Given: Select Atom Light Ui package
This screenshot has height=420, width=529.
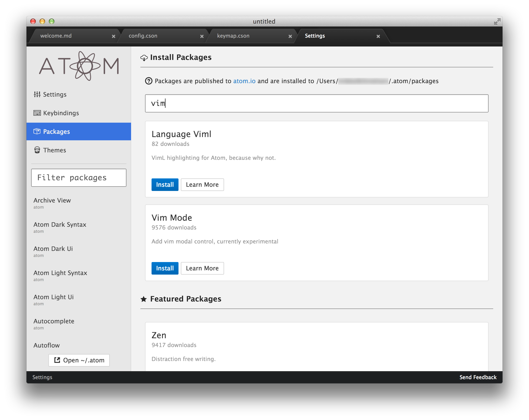Looking at the screenshot, I should coord(79,300).
